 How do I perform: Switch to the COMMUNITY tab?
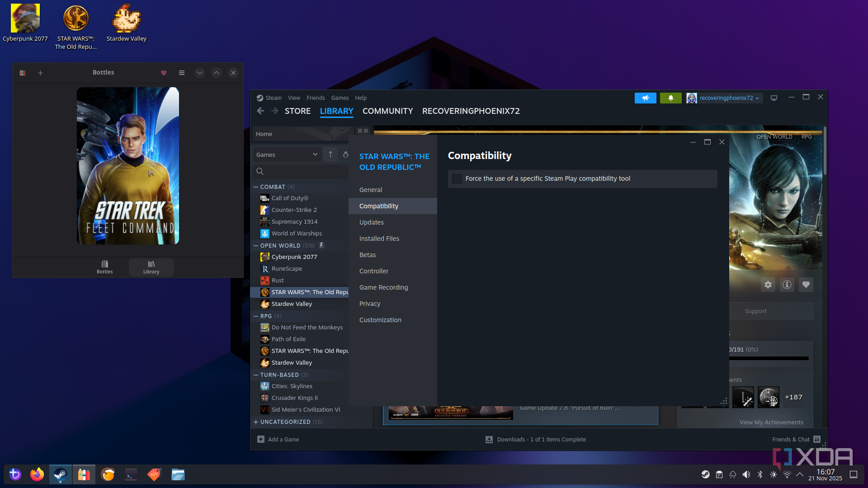pyautogui.click(x=387, y=111)
